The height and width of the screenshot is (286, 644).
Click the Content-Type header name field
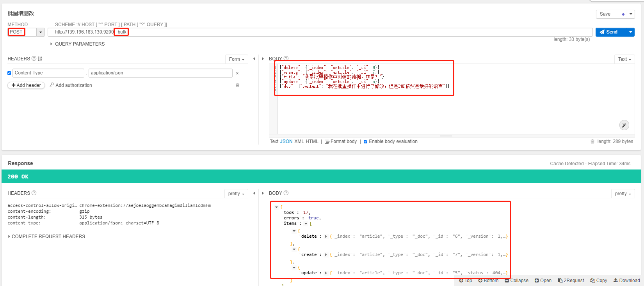[48, 73]
